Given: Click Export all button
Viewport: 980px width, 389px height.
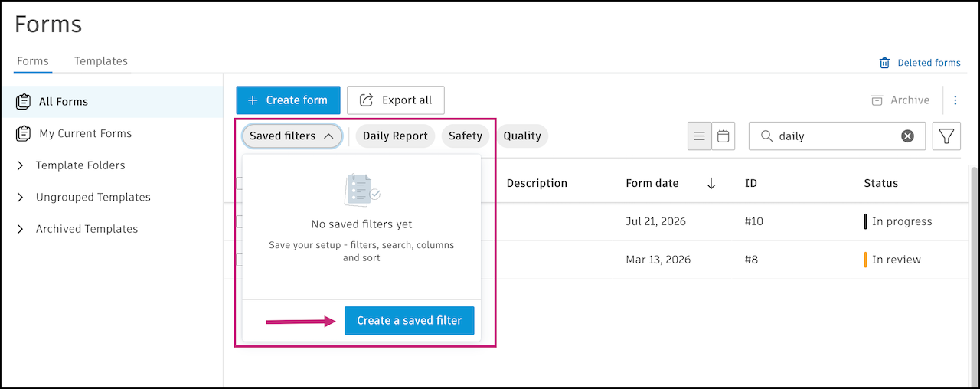Looking at the screenshot, I should [x=396, y=100].
